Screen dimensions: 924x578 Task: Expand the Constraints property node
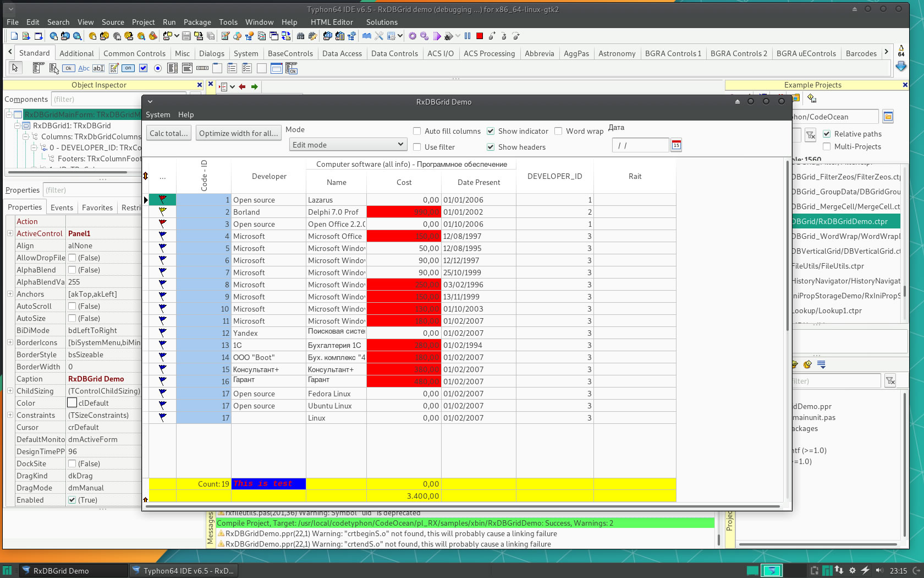(x=10, y=415)
